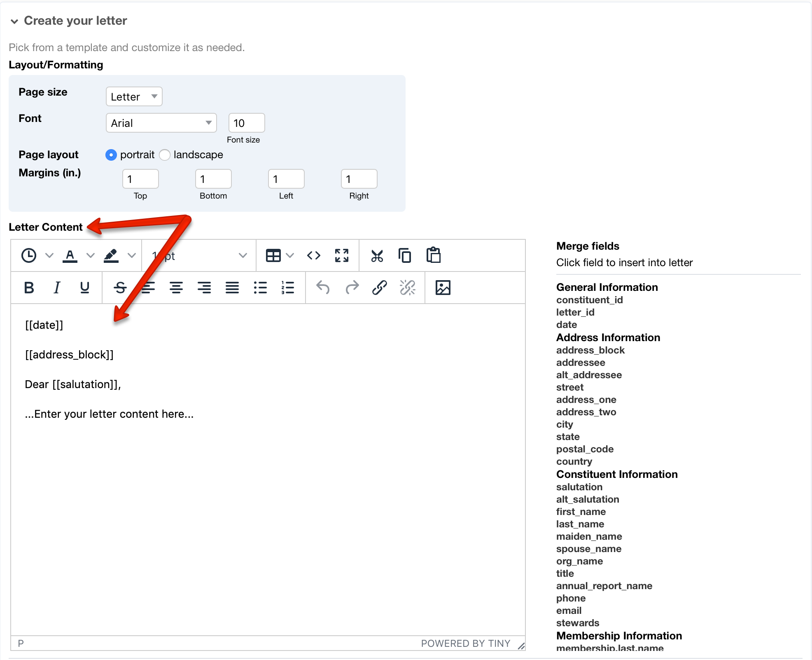Screen dimensions: 812x660
Task: Open the source code view
Action: click(x=313, y=255)
